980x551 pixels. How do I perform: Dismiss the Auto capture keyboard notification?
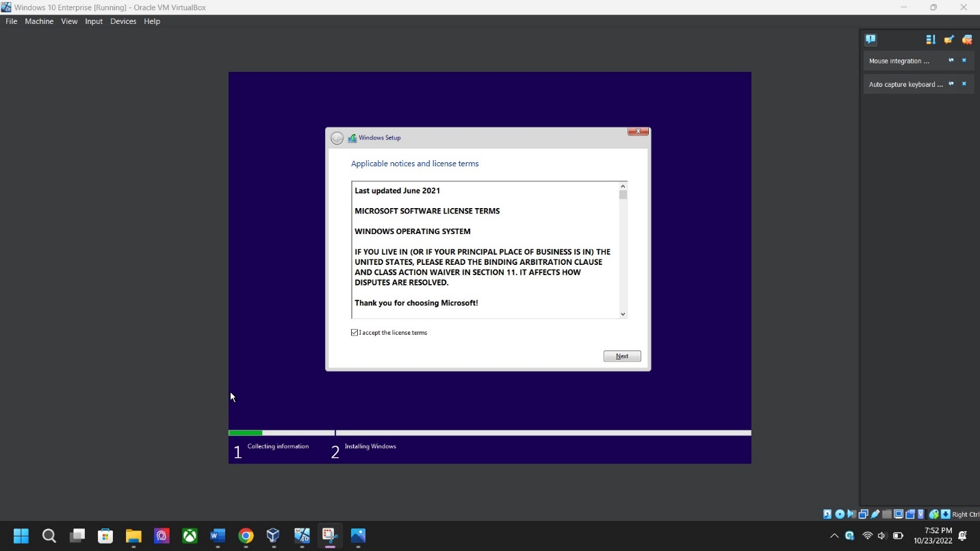(x=964, y=84)
